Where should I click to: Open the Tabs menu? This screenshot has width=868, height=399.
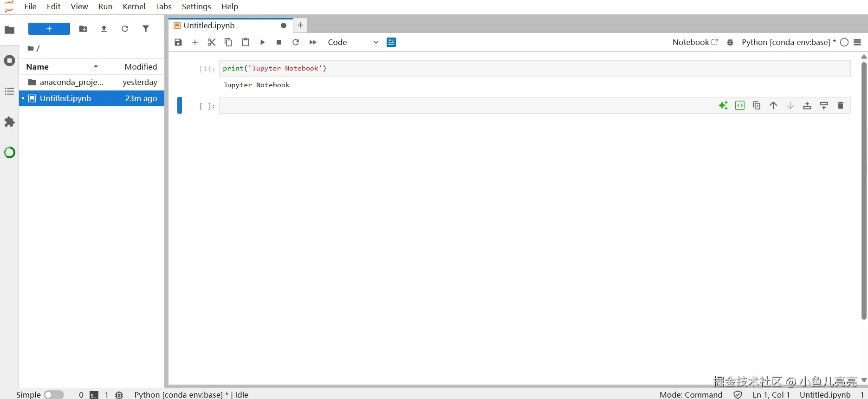coord(164,6)
